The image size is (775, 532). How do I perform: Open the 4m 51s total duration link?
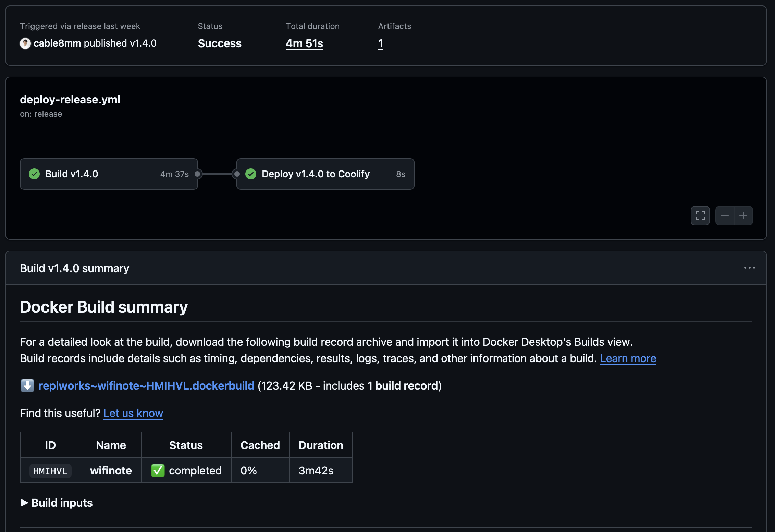point(304,43)
